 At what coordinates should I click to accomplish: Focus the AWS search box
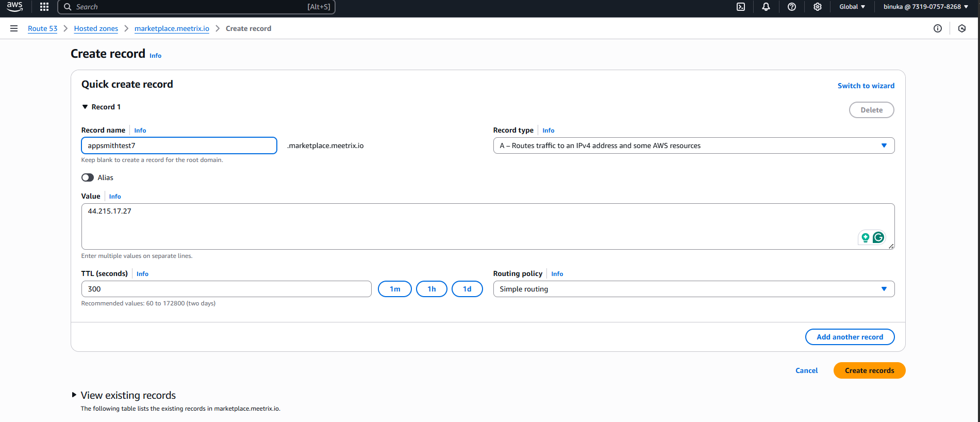[196, 7]
